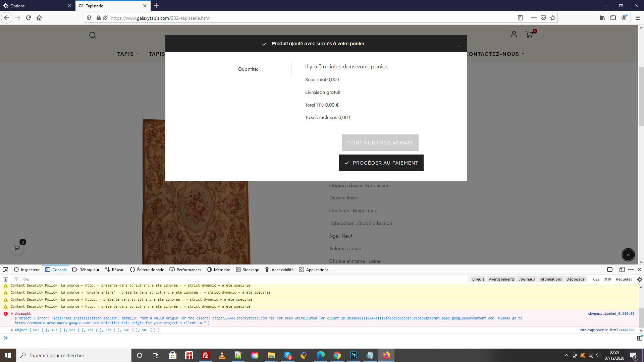This screenshot has width=644, height=362.
Task: Click Continuer vos achats button
Action: (x=380, y=143)
